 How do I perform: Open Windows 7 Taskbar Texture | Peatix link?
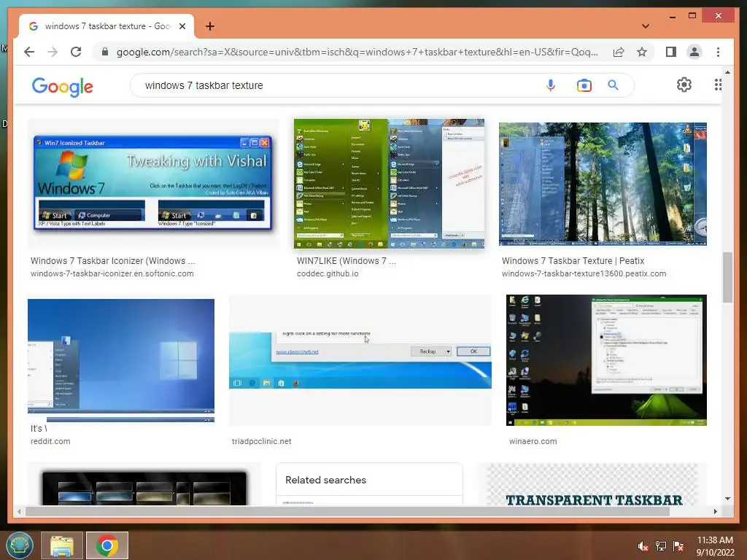pos(573,261)
